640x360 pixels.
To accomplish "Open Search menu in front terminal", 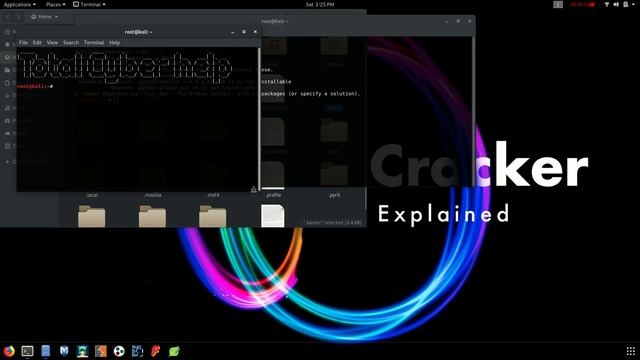I will 71,42.
